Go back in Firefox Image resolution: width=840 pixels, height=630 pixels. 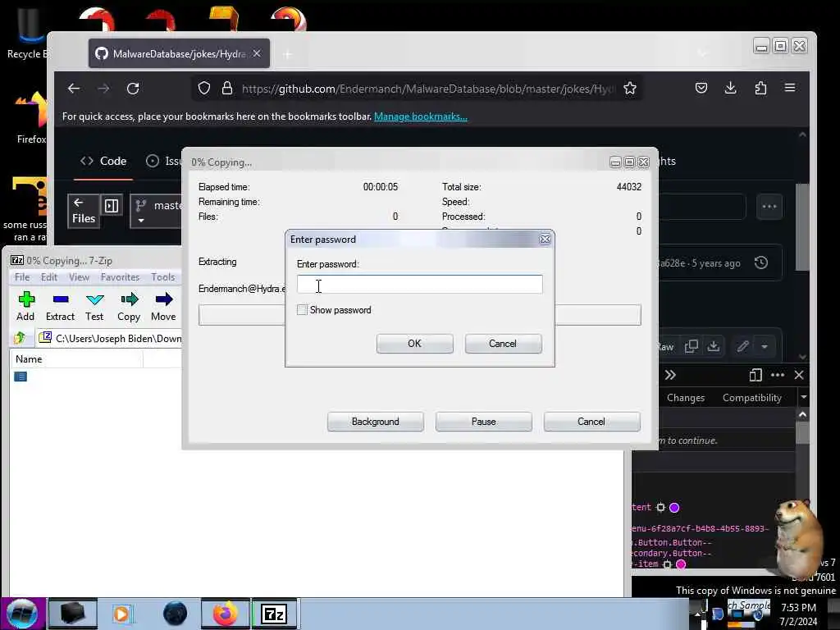coord(73,89)
